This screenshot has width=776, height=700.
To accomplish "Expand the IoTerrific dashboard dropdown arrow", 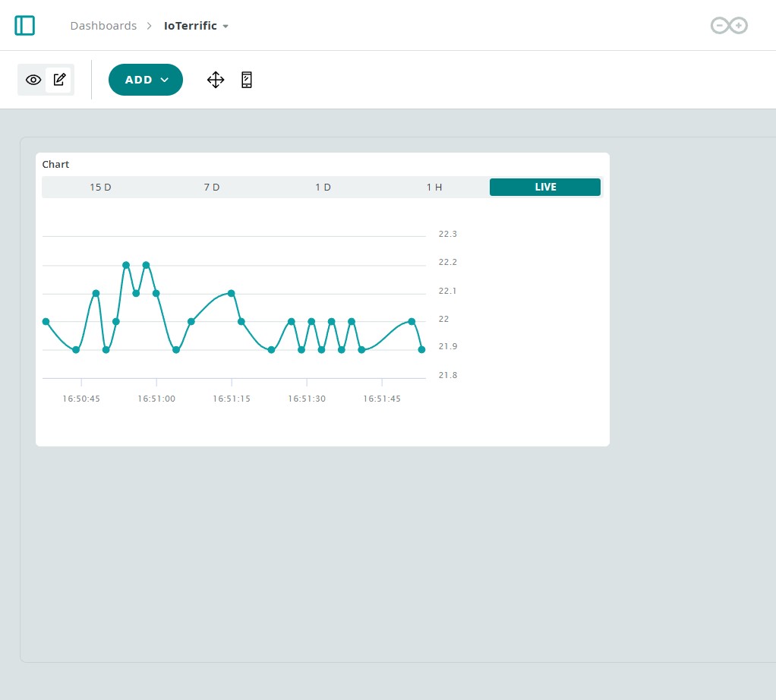I will tap(226, 27).
